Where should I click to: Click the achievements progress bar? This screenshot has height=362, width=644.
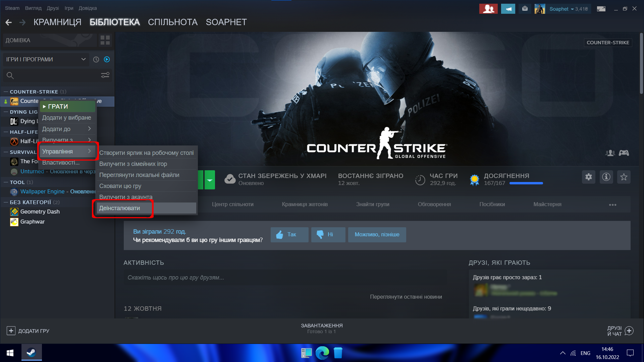tap(526, 183)
